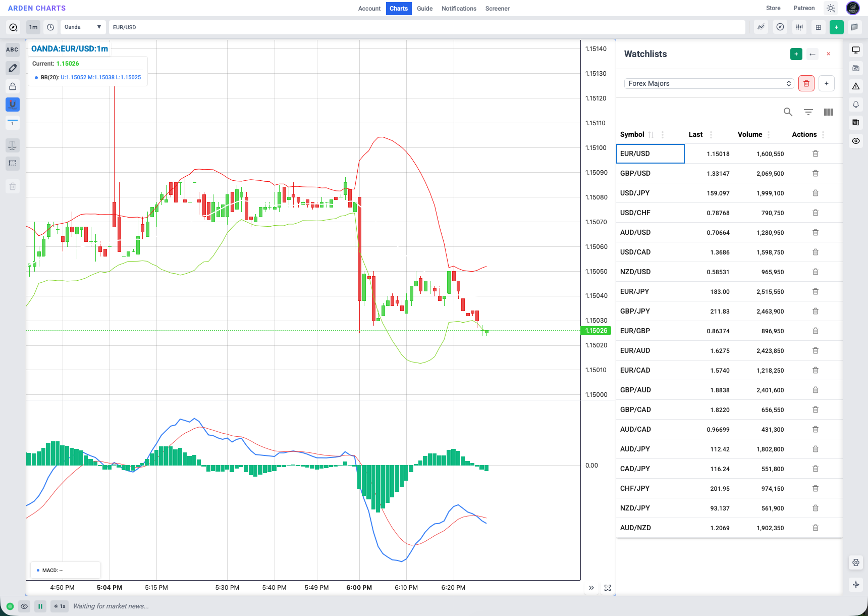The height and width of the screenshot is (616, 868).
Task: Click the 1x news speed control
Action: click(x=60, y=606)
